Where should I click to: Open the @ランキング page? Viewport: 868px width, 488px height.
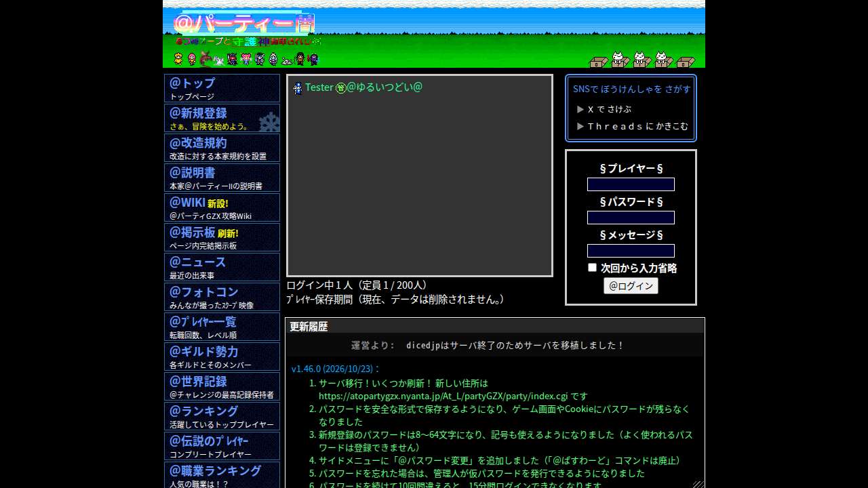(222, 416)
